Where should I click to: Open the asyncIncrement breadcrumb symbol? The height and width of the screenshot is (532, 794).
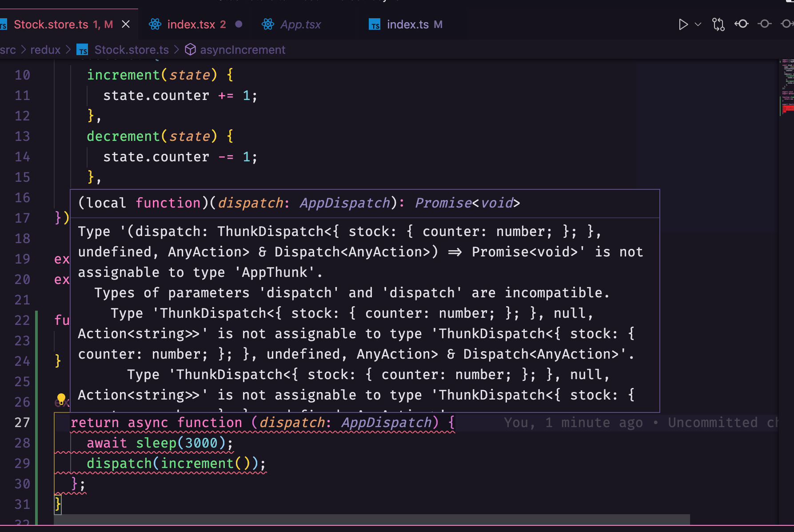point(243,50)
